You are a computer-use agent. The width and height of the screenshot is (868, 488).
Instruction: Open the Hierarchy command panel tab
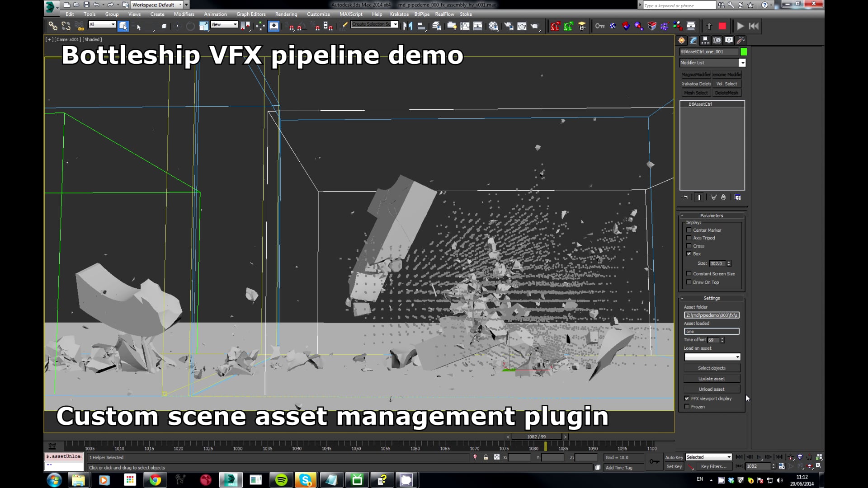tap(705, 41)
